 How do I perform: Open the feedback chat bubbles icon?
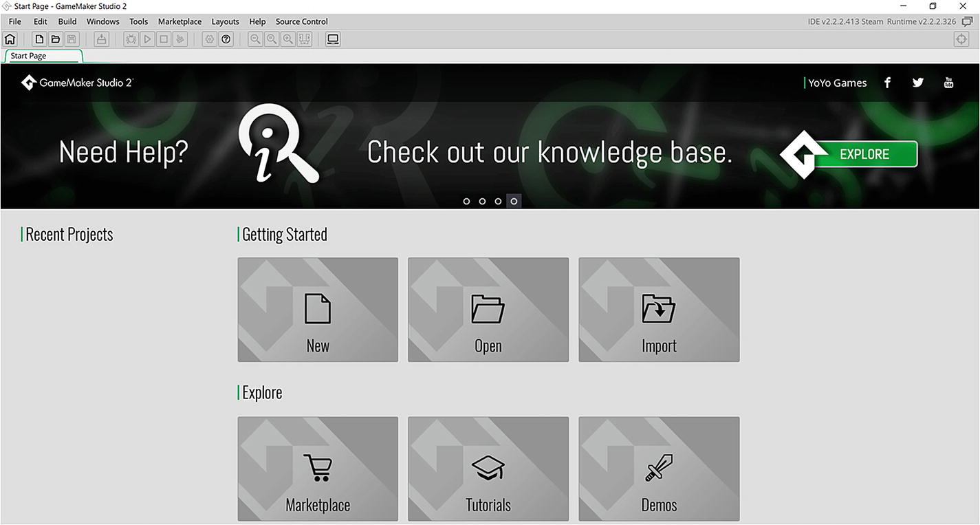[x=967, y=21]
